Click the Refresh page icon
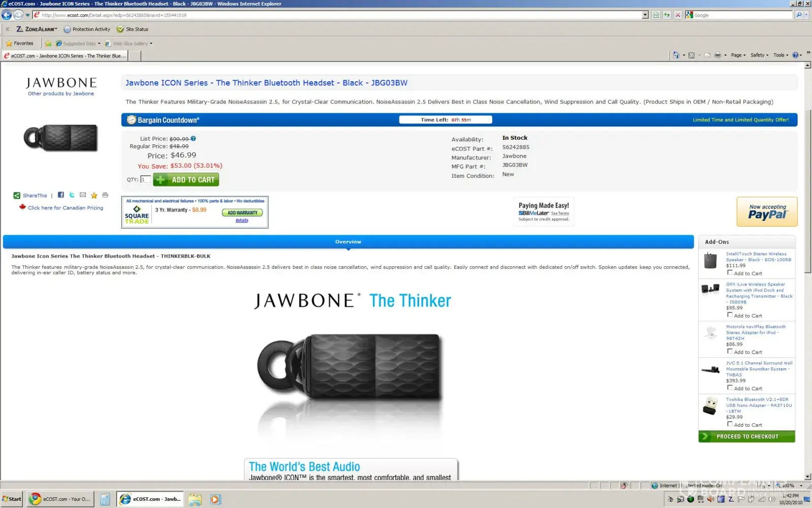 (x=667, y=15)
